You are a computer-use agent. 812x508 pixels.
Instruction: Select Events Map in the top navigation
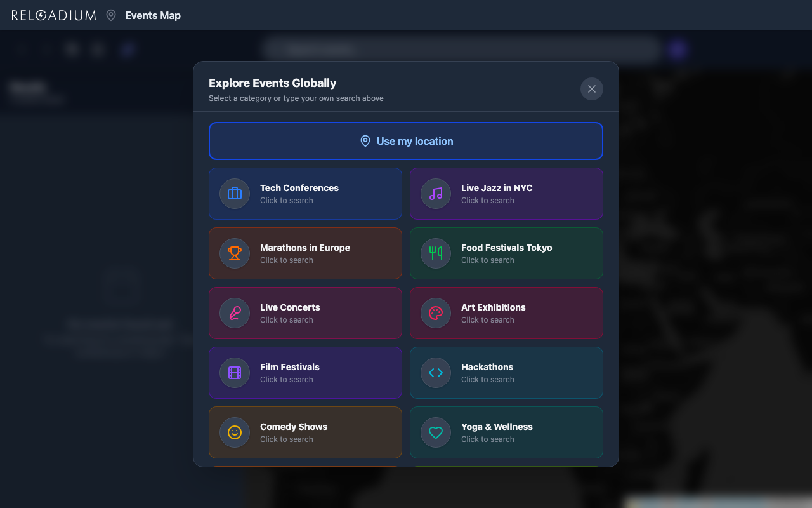(x=153, y=15)
